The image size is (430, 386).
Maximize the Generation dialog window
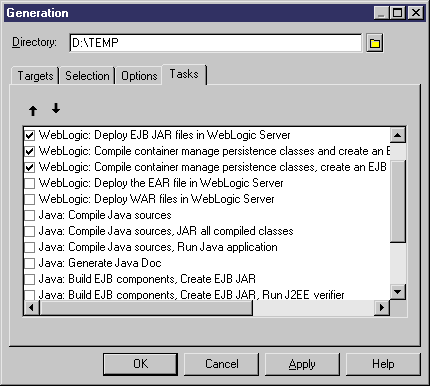pos(397,13)
